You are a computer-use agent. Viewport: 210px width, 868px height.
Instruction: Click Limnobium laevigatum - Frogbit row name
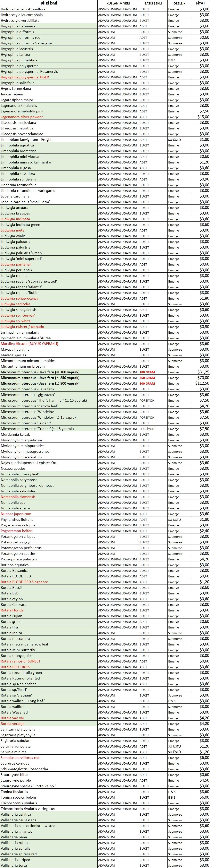27,139
